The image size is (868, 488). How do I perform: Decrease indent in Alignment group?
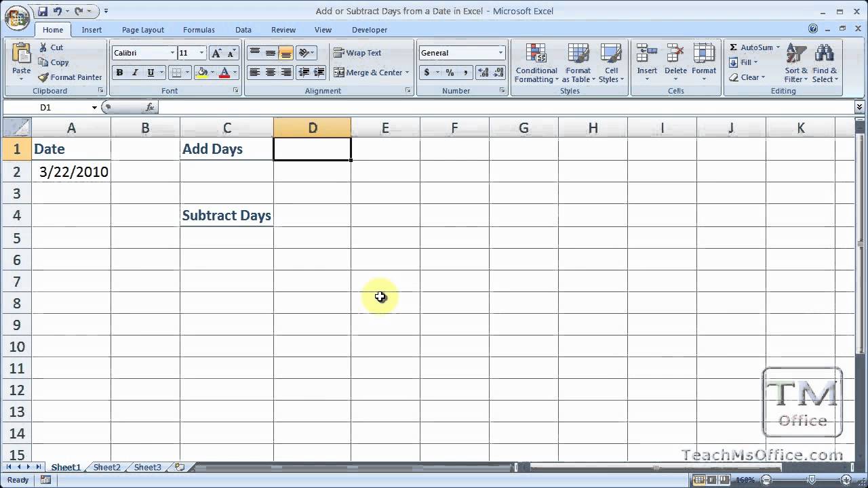click(x=304, y=73)
